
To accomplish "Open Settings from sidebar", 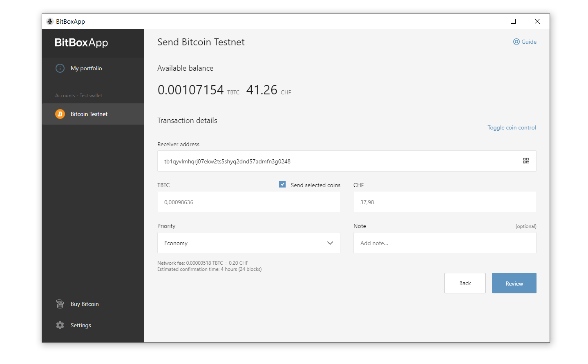I will click(x=93, y=325).
